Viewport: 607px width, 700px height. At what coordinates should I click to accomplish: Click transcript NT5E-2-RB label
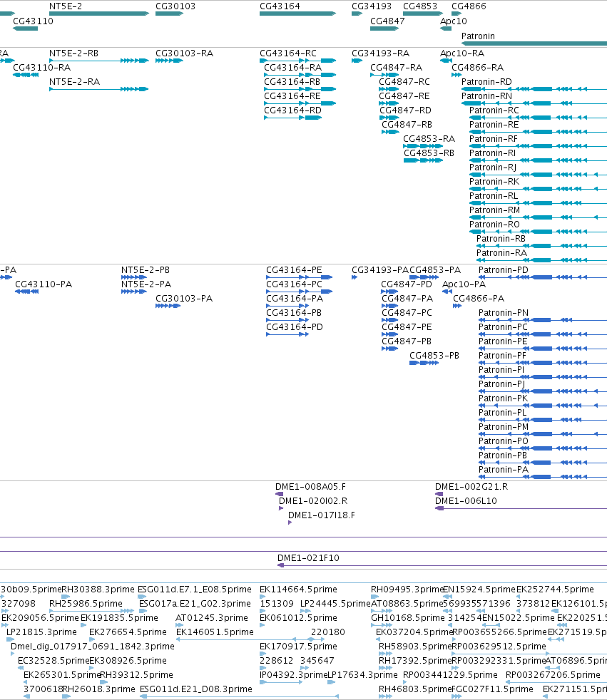[x=73, y=53]
